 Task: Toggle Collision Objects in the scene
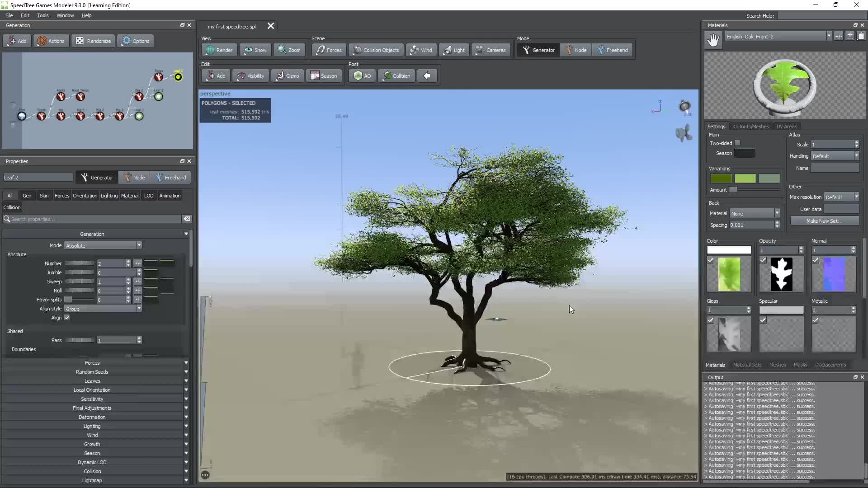click(376, 50)
